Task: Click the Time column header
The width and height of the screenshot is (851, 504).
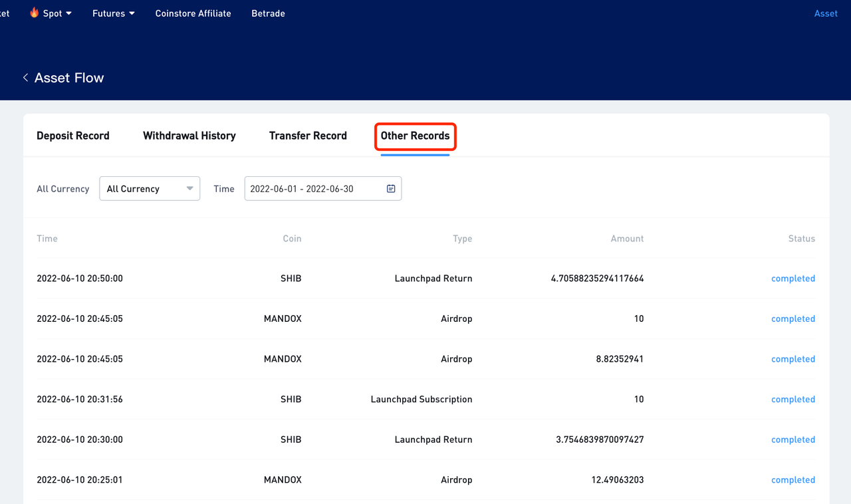Action: (47, 239)
